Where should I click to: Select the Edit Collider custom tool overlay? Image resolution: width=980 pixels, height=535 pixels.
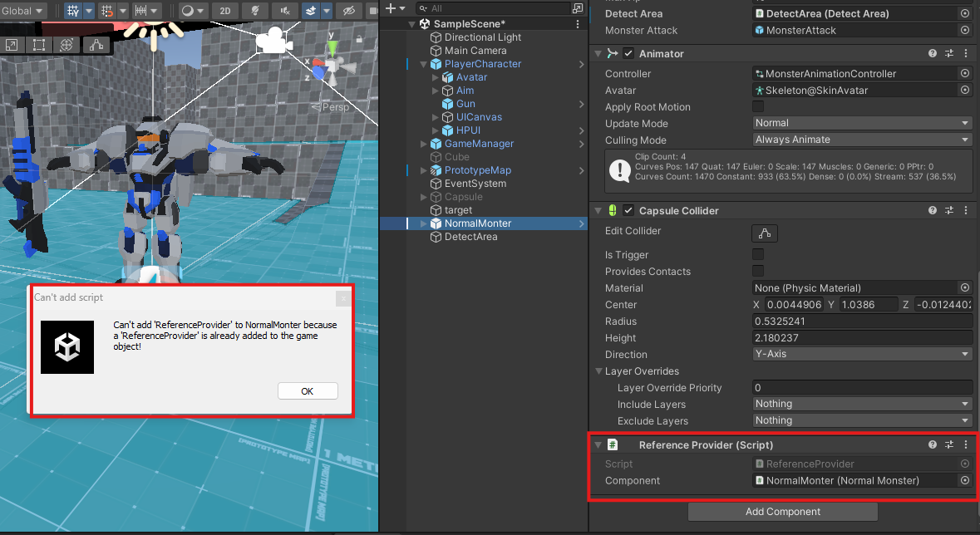[96, 45]
